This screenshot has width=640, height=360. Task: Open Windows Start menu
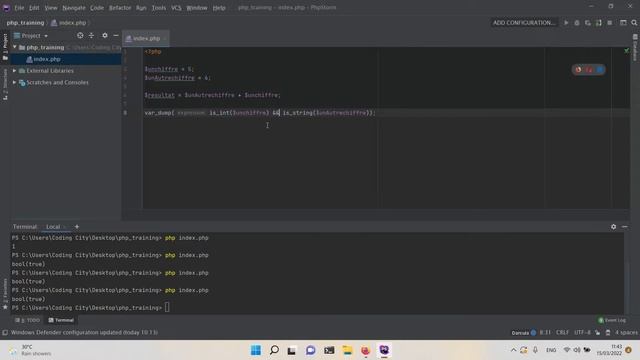256,350
